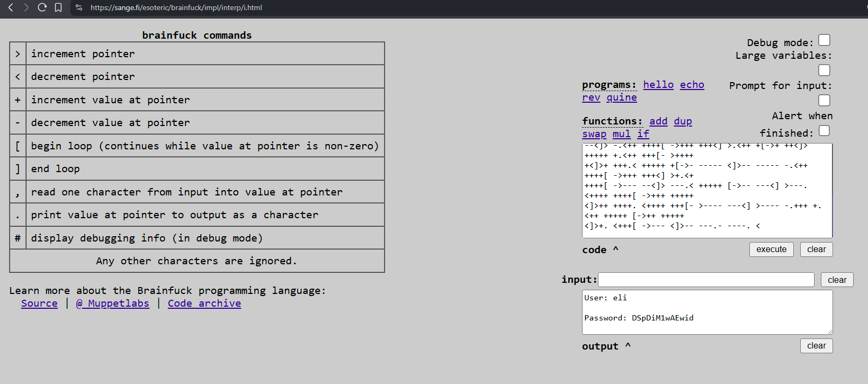868x384 pixels.
Task: Clear the code box contents
Action: 816,249
